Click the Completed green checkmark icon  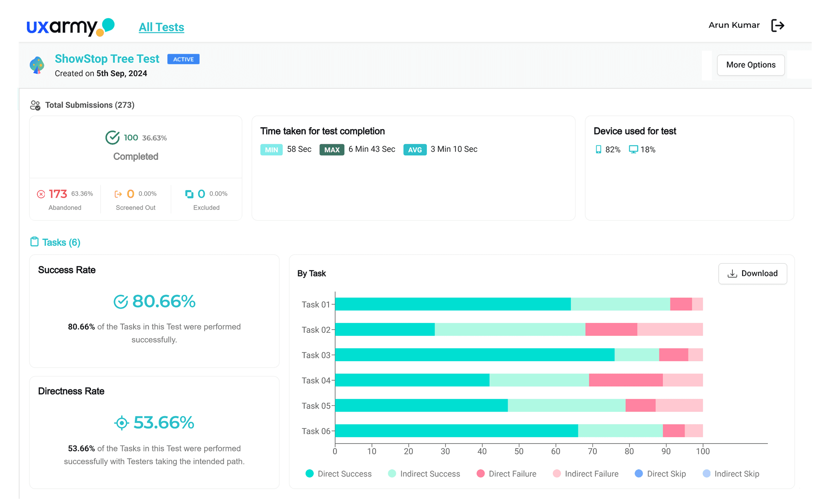(112, 137)
